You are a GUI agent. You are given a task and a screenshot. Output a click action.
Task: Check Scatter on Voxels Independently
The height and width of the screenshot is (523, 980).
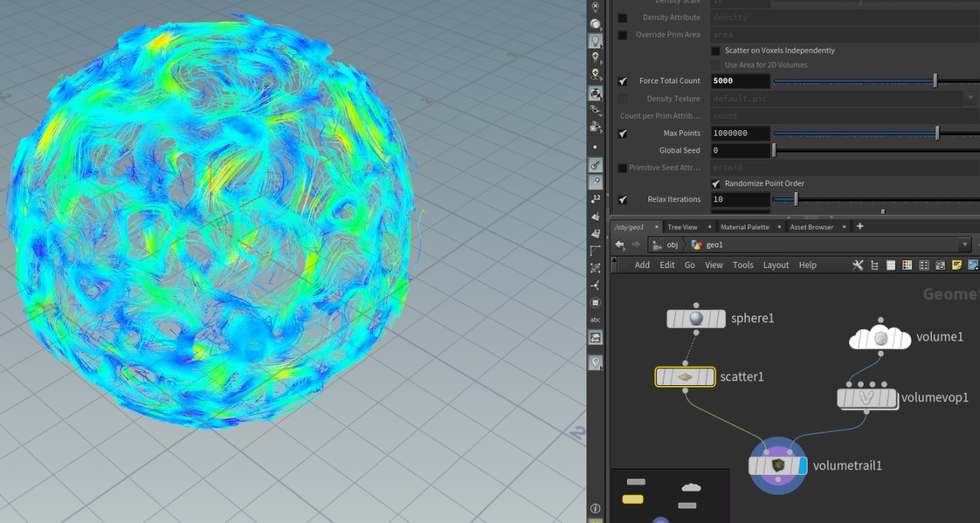tap(716, 51)
